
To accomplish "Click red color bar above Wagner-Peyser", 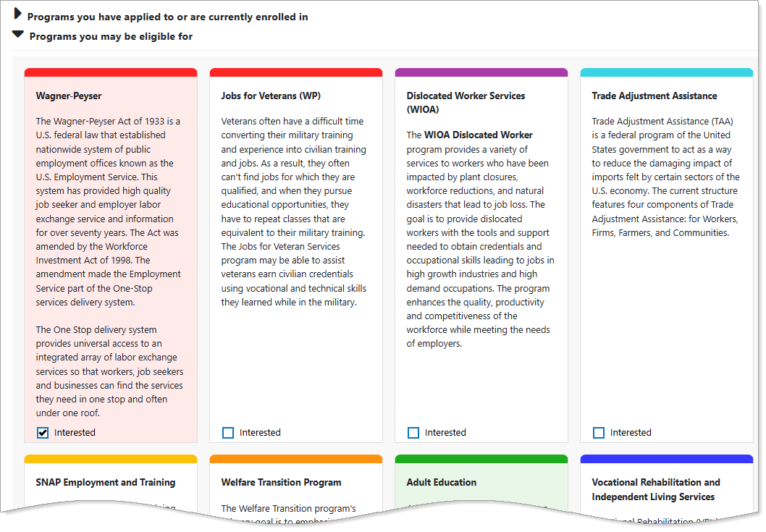I will tap(111, 72).
